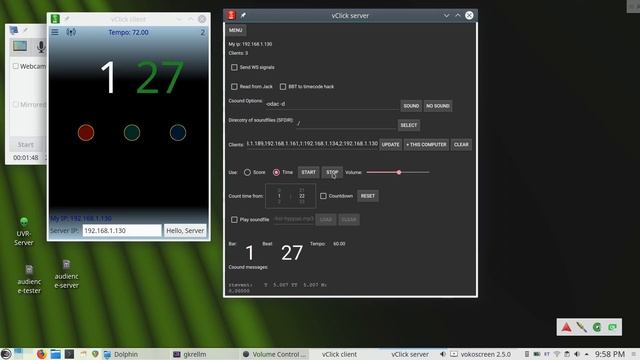Open the audience-server desktop file
Screen dimensions: 640x360
coord(66,275)
